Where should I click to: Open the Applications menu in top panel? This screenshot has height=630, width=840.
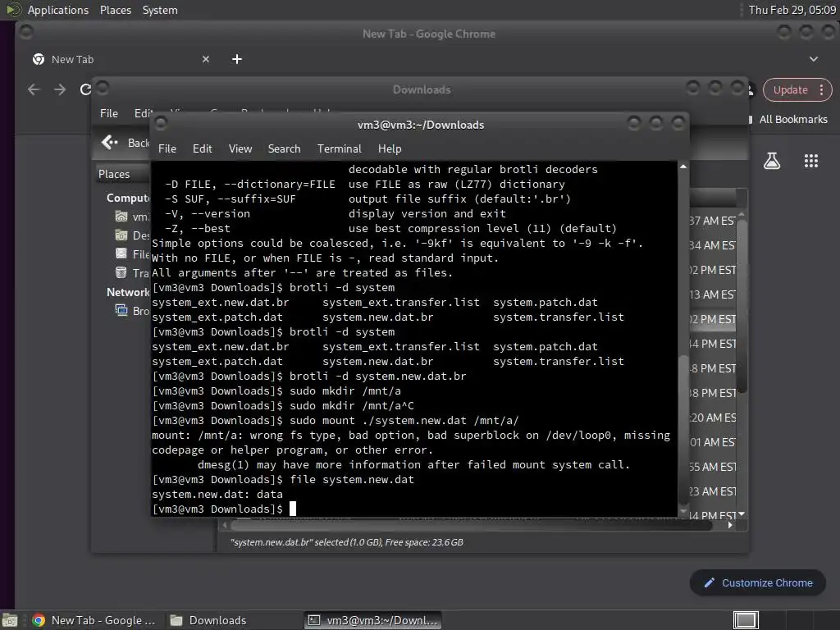(58, 10)
